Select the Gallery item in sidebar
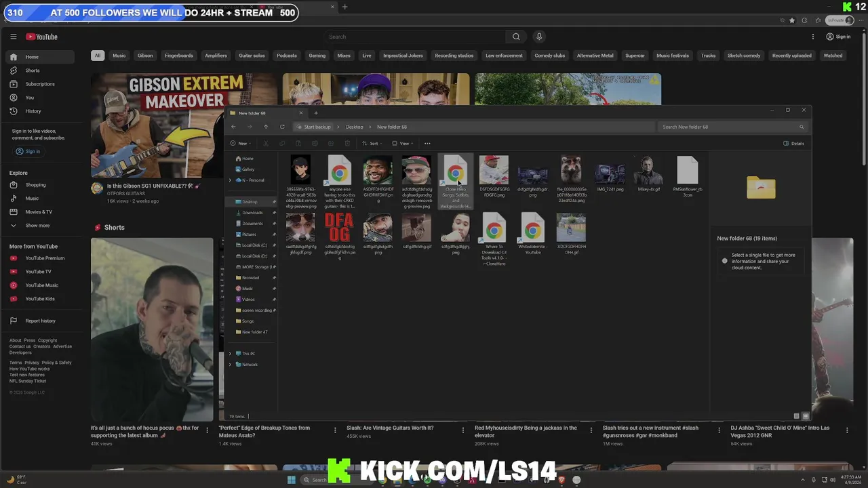 point(248,169)
